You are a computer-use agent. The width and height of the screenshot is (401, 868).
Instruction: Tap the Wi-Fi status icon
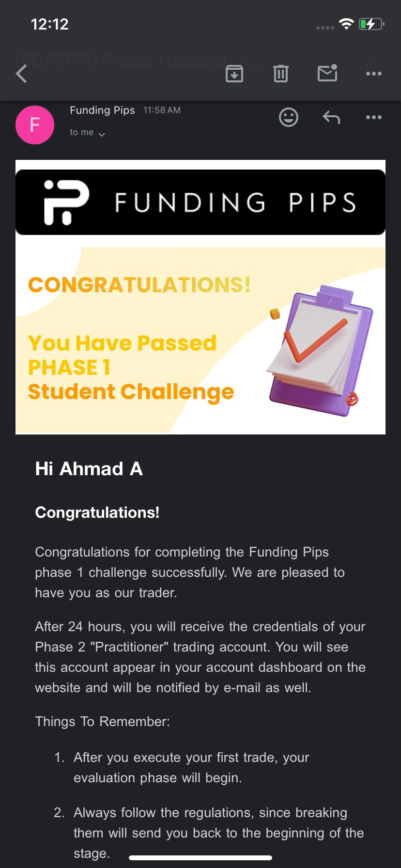pyautogui.click(x=346, y=24)
